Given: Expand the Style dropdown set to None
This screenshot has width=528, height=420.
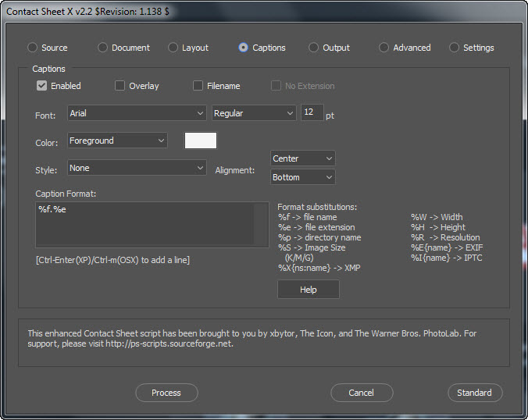Looking at the screenshot, I should click(137, 168).
